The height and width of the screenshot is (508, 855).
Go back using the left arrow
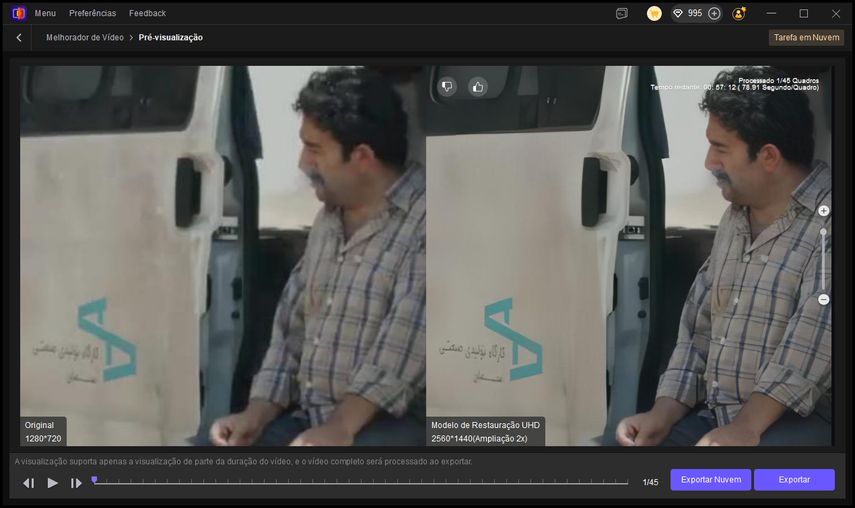click(x=19, y=37)
